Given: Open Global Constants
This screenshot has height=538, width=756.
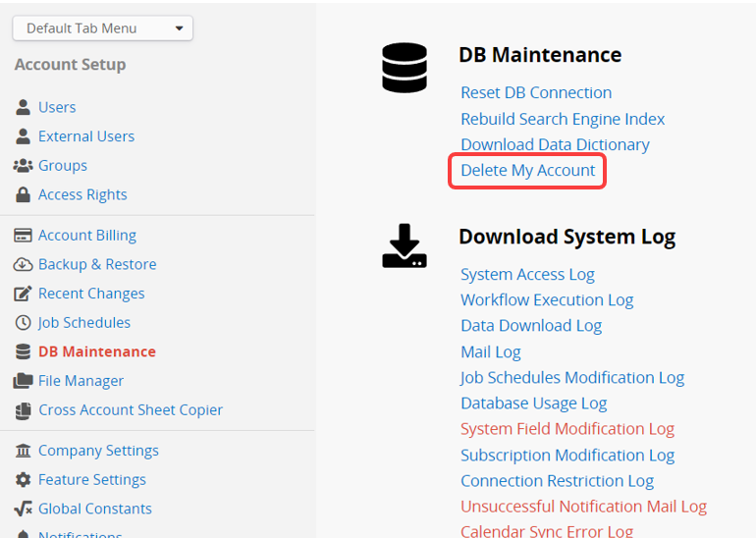Looking at the screenshot, I should tap(95, 509).
